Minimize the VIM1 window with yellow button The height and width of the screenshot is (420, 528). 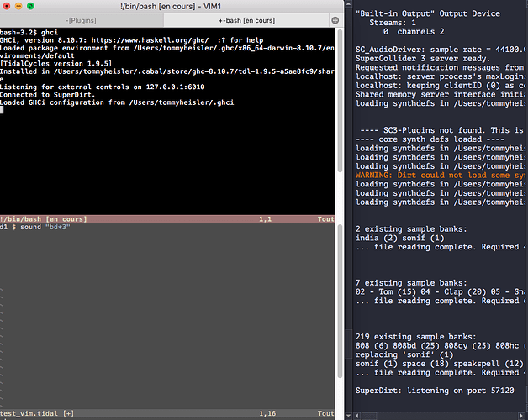click(18, 6)
